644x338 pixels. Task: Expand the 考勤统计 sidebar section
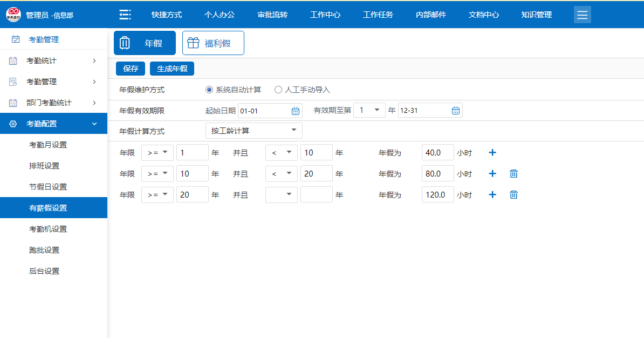[x=53, y=60]
